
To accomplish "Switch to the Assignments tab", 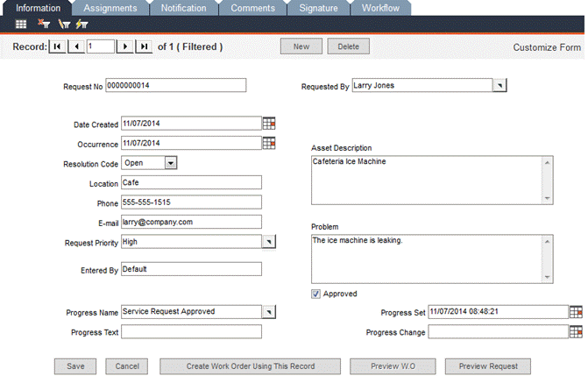I will 110,8.
